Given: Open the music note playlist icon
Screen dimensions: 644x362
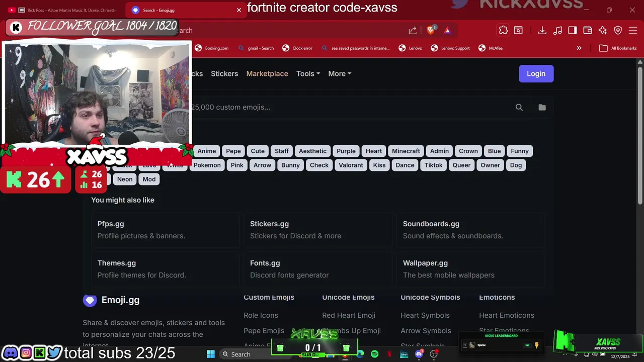Looking at the screenshot, I should pyautogui.click(x=557, y=30).
